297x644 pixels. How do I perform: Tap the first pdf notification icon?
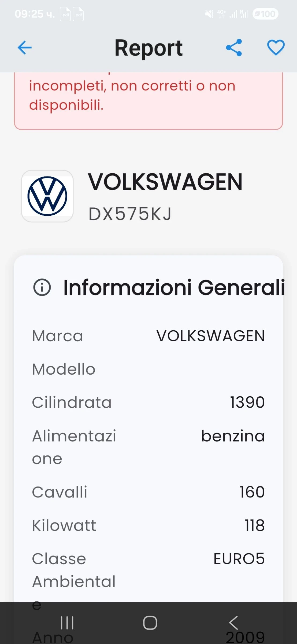65,14
